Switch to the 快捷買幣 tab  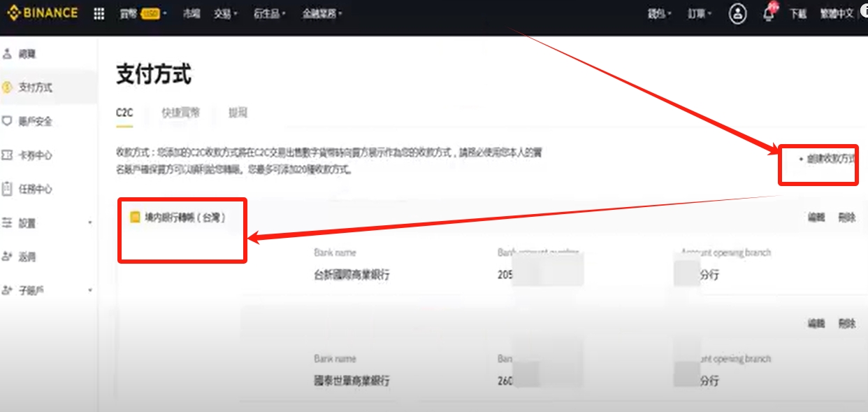180,113
